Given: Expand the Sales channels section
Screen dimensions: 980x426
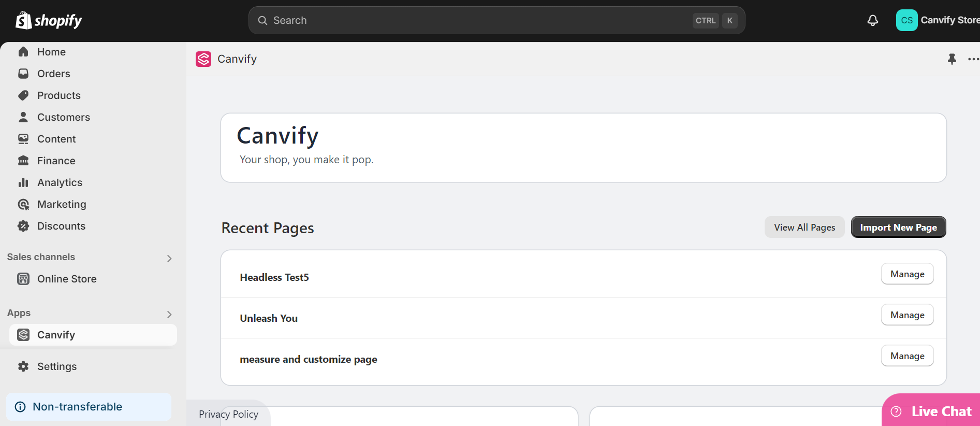Looking at the screenshot, I should tap(169, 258).
